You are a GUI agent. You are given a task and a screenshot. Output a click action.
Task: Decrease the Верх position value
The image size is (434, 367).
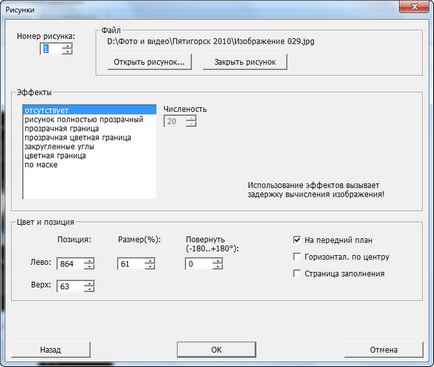click(x=89, y=289)
